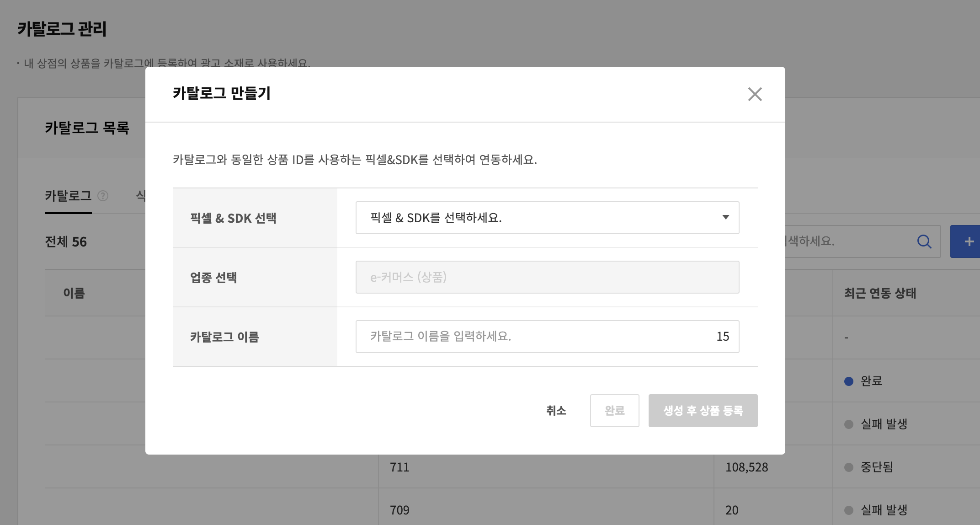Click the 711 table cell
980x525 pixels.
pos(399,467)
